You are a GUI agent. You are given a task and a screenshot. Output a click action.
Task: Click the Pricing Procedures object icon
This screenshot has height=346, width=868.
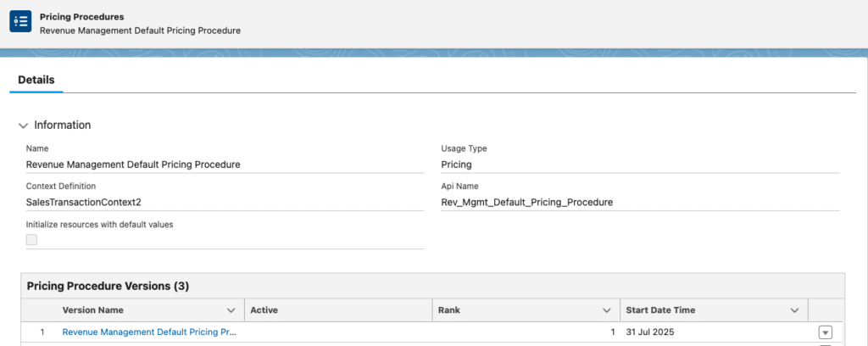point(20,22)
